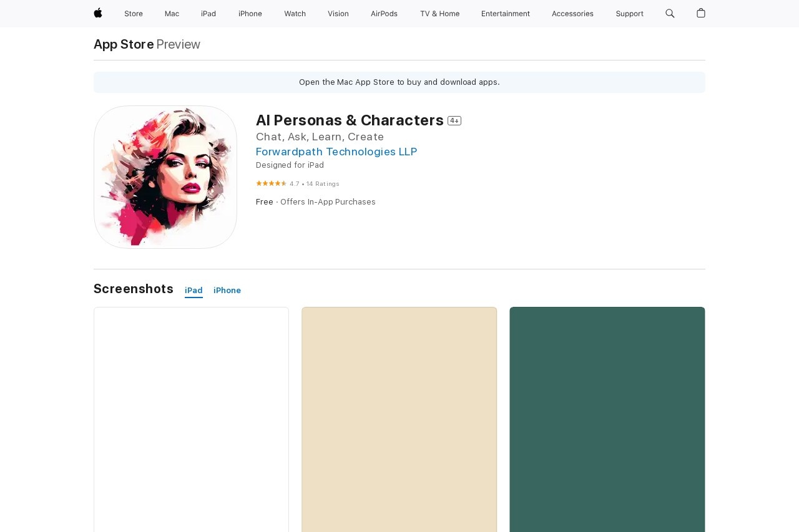Open the Accessories menu
Image resolution: width=799 pixels, height=532 pixels.
572,14
